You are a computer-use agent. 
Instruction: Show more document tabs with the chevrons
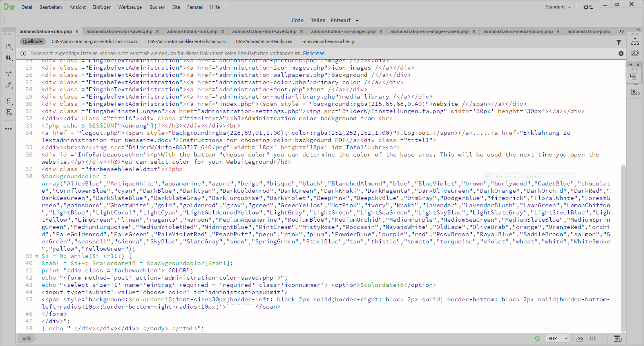(x=621, y=31)
